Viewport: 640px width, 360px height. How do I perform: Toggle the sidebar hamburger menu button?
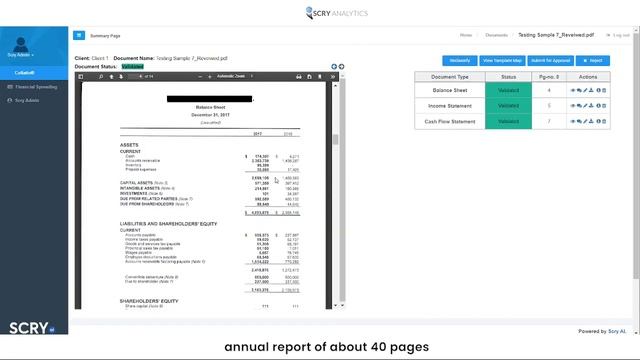(x=79, y=36)
